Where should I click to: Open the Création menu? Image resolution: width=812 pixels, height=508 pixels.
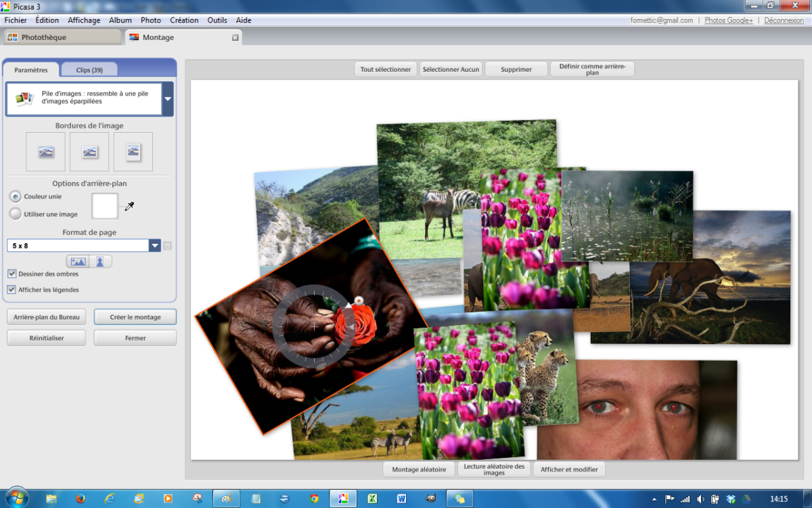click(x=184, y=20)
